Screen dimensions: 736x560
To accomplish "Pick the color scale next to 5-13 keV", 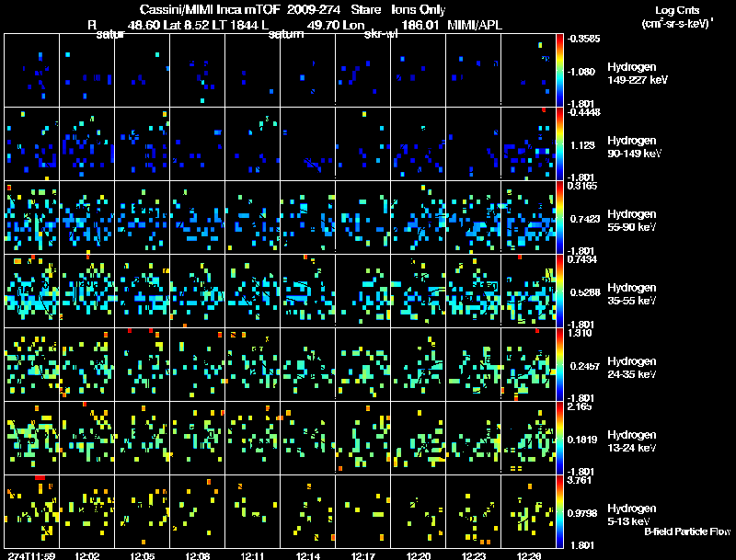I will point(560,511).
